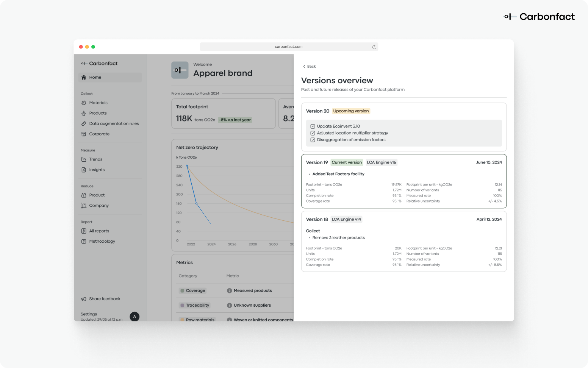Image resolution: width=588 pixels, height=368 pixels.
Task: Click the Trends chart icon
Action: [84, 159]
